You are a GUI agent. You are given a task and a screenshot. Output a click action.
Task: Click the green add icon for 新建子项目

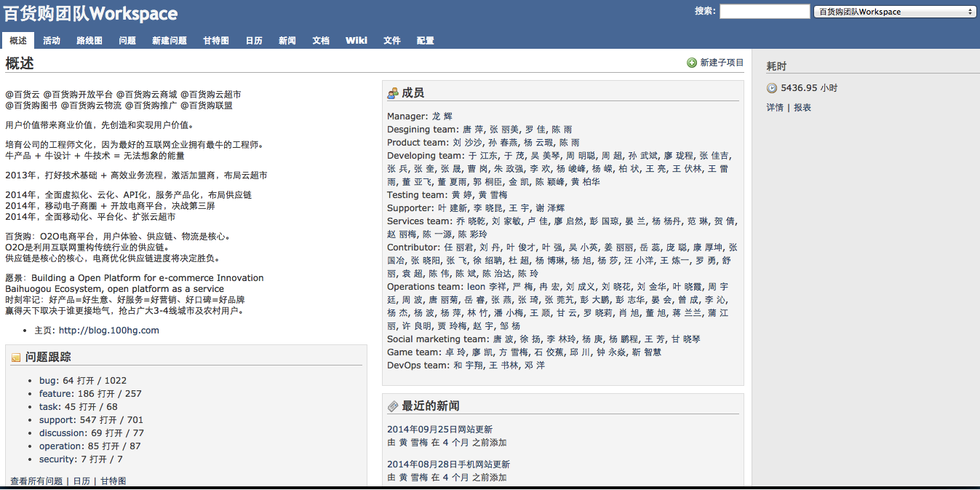[692, 63]
